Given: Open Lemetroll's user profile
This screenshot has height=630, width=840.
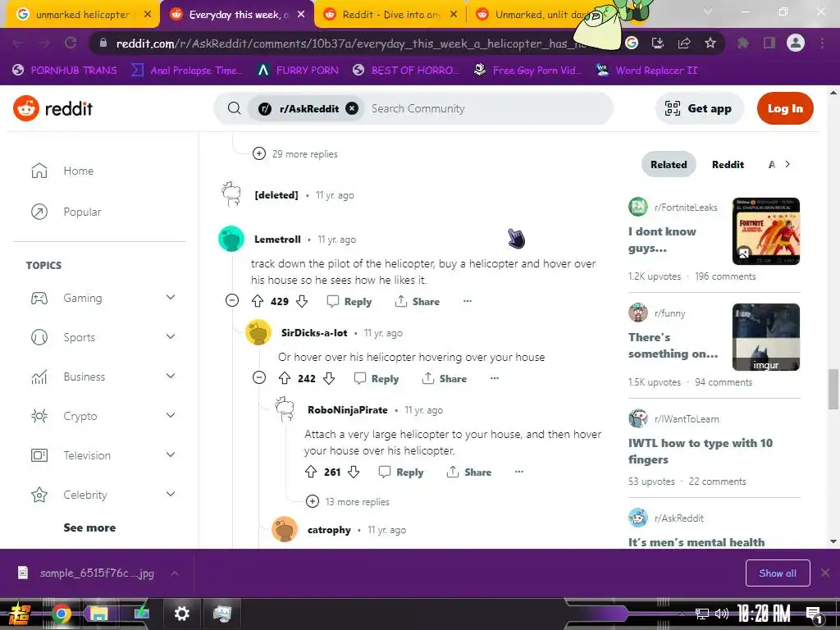Looking at the screenshot, I should [x=277, y=240].
